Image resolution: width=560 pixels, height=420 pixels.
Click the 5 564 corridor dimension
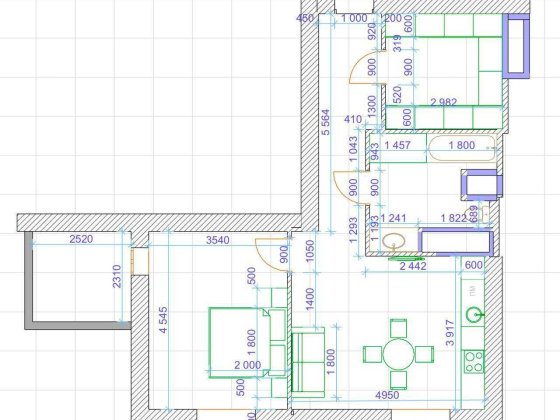[326, 122]
